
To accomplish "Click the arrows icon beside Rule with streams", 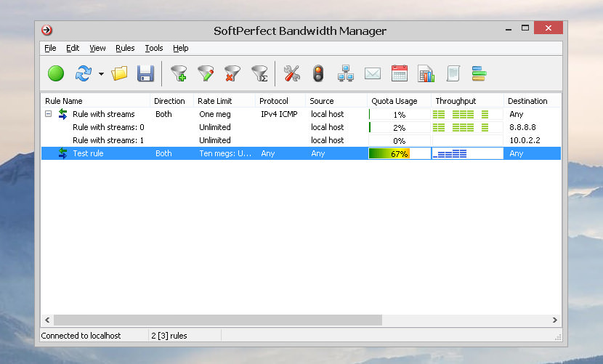I will (62, 114).
